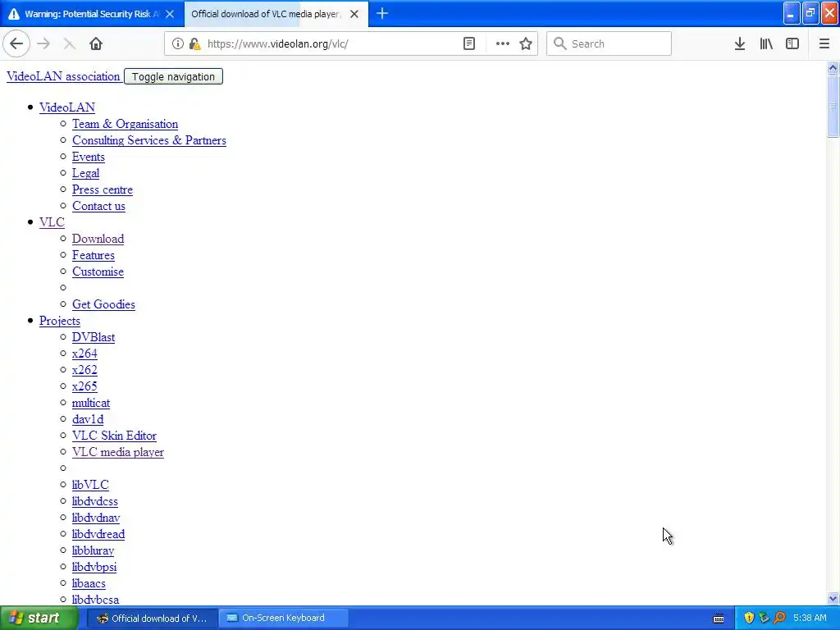
Task: Open the Events link
Action: (89, 157)
